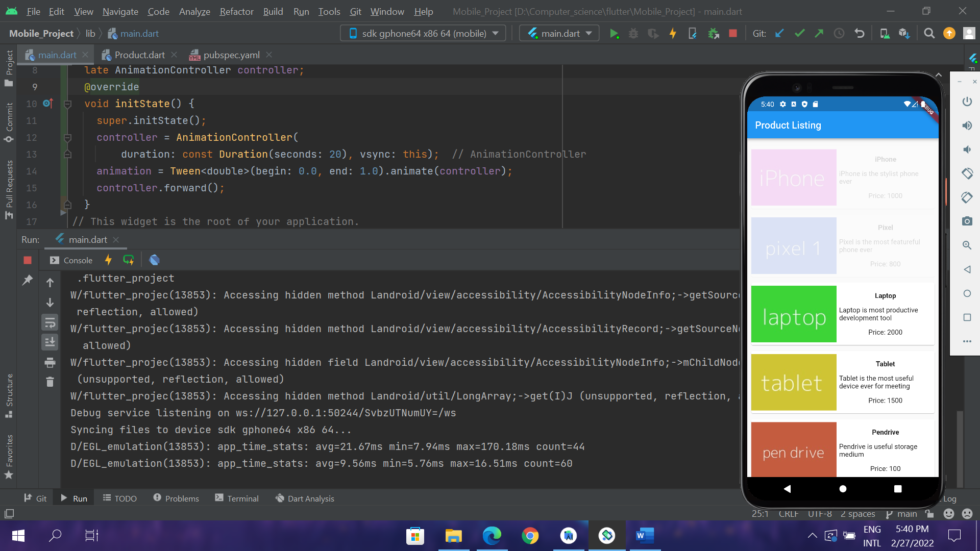
Task: Collapse initState method fold marker
Action: (x=67, y=104)
